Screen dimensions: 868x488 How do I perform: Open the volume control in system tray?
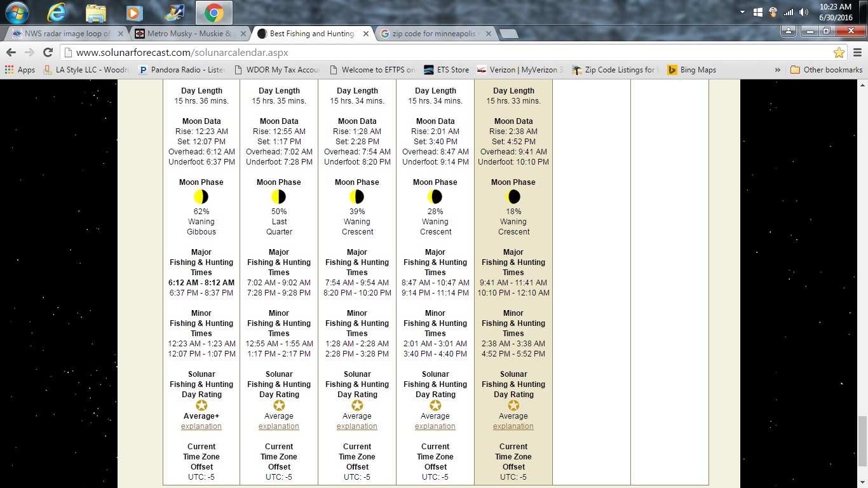pyautogui.click(x=804, y=12)
